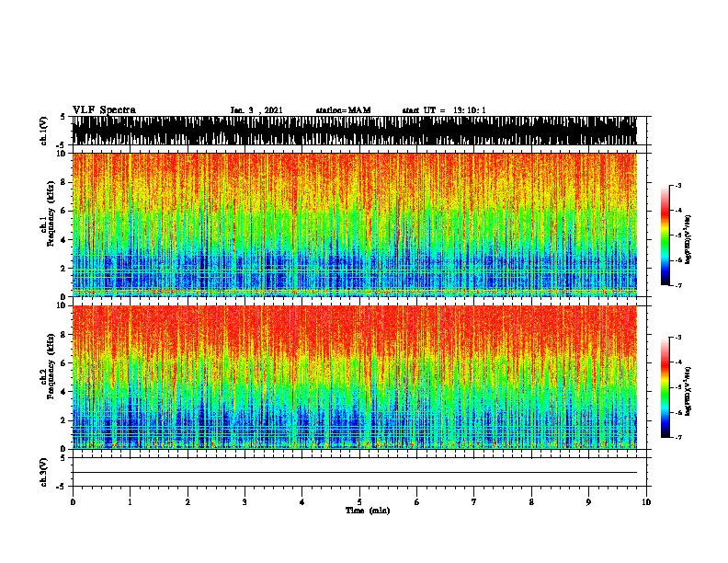Click the 'VLF Spectra' title text
Screen dimensions: 728x563
pyautogui.click(x=104, y=110)
